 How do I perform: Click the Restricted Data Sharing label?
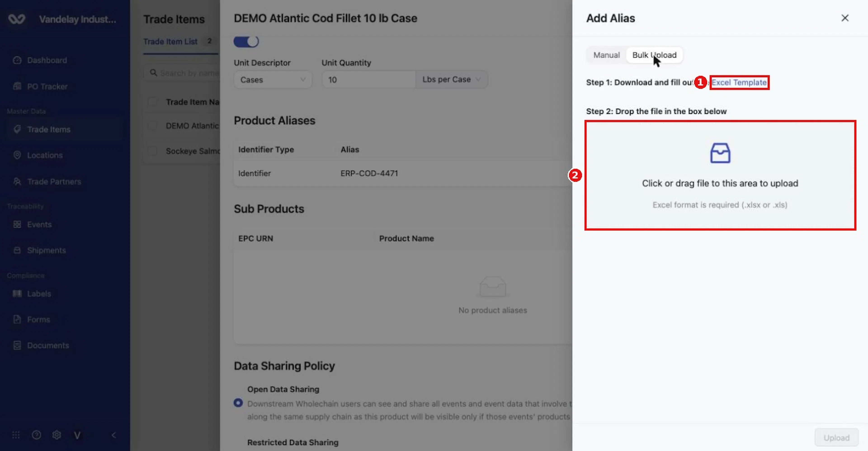click(x=292, y=442)
